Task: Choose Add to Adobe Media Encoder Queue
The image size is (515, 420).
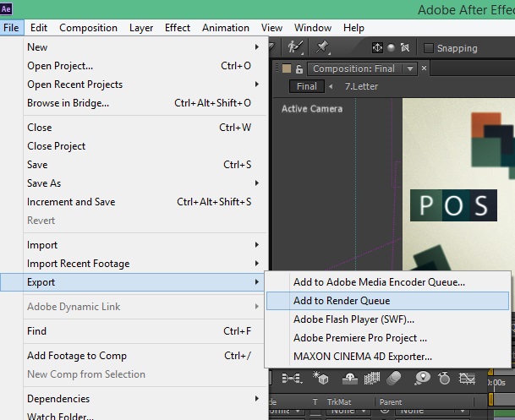Action: pos(387,282)
